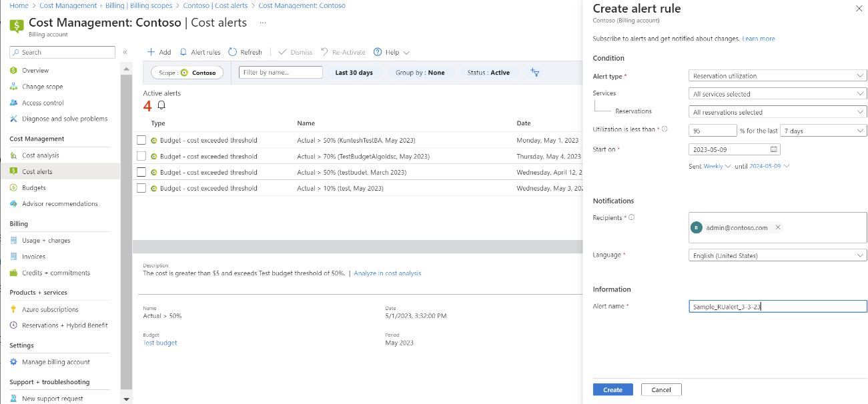Screen dimensions: 868x404
Task: Edit the Alert name input field
Action: click(x=777, y=306)
